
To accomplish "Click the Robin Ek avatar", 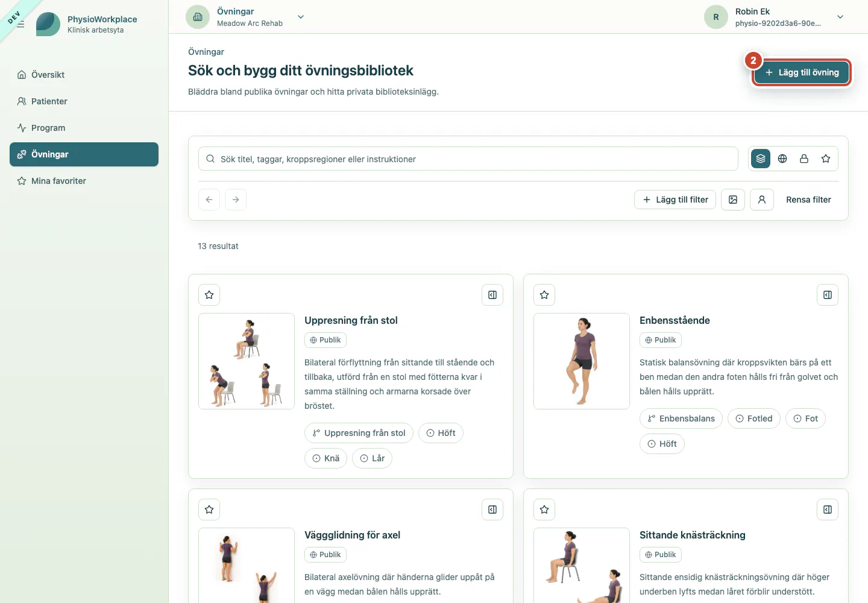I will pyautogui.click(x=716, y=17).
